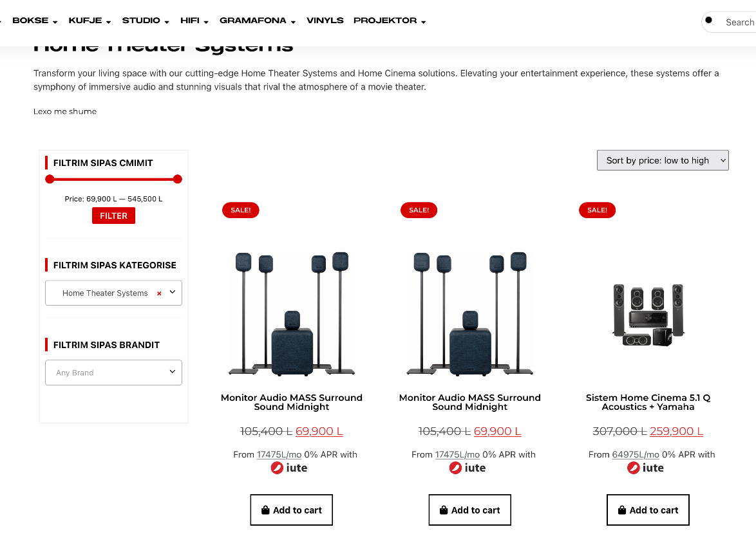This screenshot has width=756, height=554.
Task: Open the Sort by price dropdown
Action: [x=663, y=160]
